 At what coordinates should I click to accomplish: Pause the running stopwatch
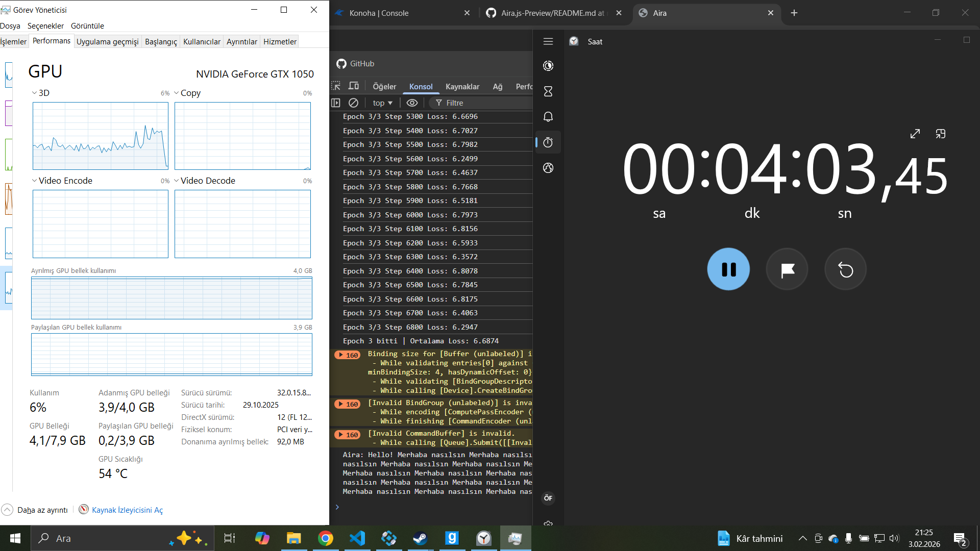coord(728,269)
